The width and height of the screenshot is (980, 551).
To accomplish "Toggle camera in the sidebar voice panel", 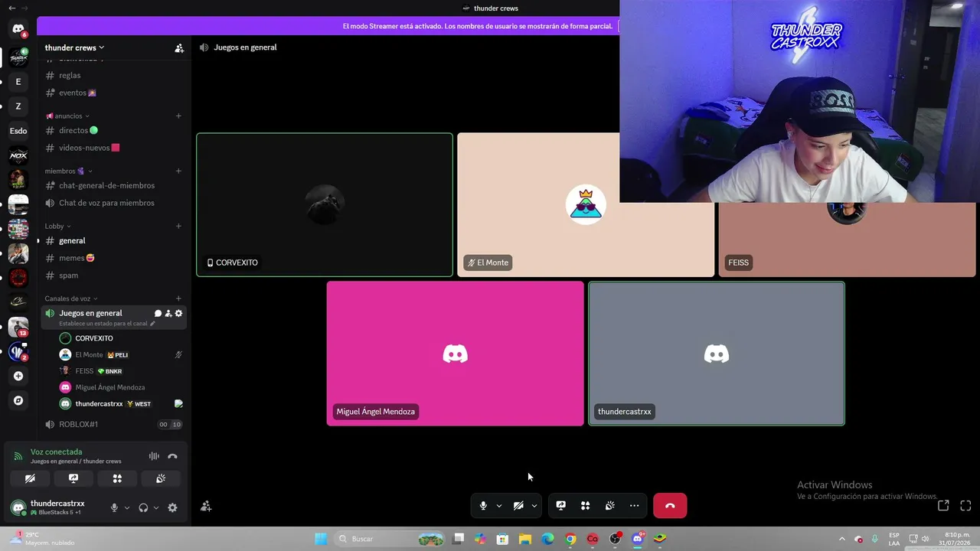I will (x=30, y=478).
